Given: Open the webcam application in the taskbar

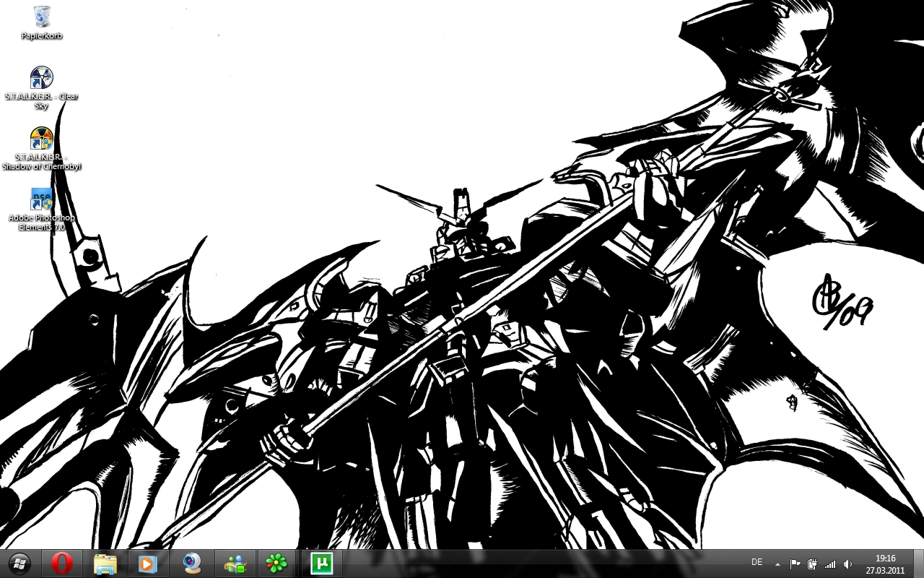Looking at the screenshot, I should [x=192, y=564].
